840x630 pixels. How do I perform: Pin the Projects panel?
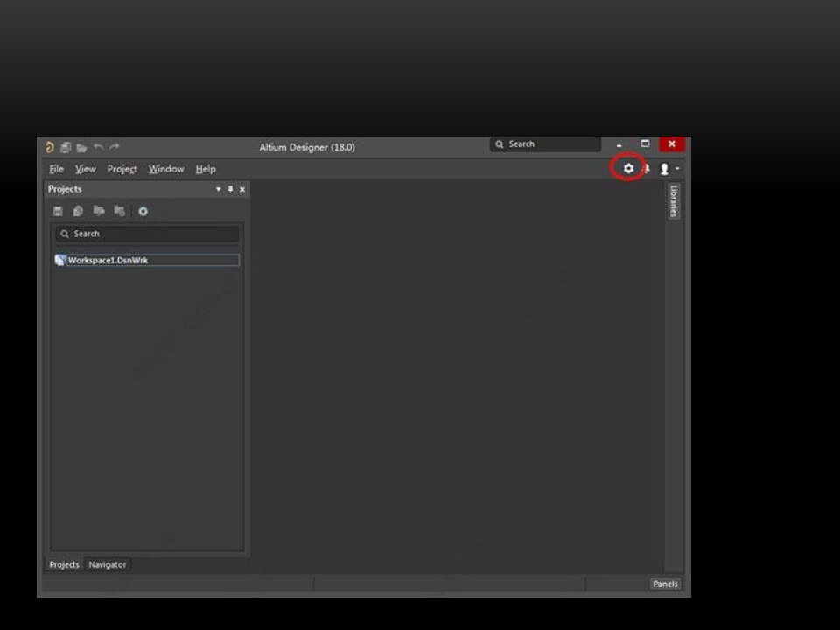point(230,189)
